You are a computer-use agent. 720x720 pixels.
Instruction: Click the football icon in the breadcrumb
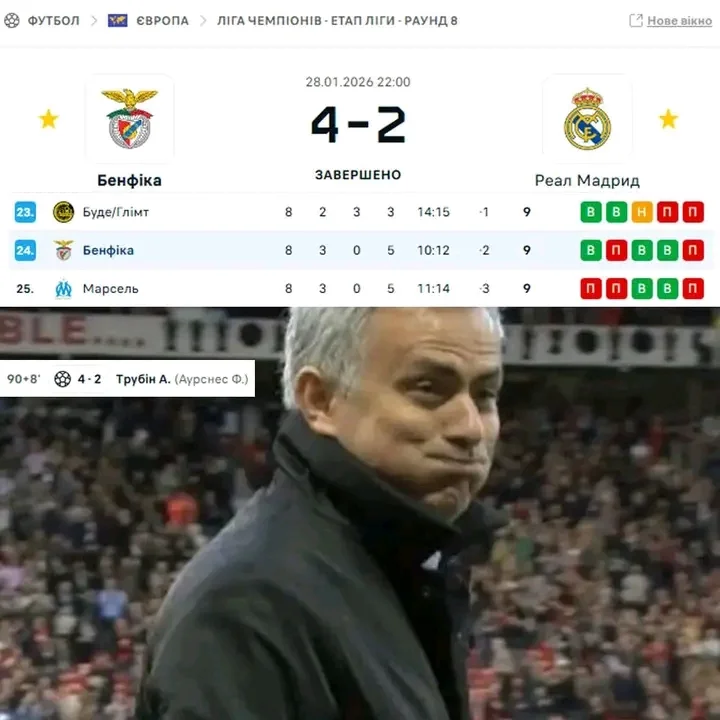tap(11, 21)
